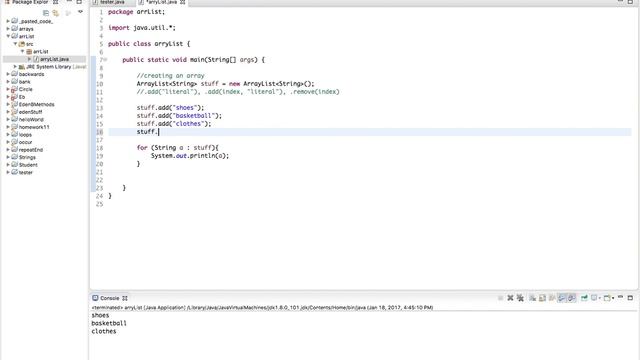Expand the JRE System Library node
Image resolution: width=640 pixels, height=360 pixels.
click(x=15, y=67)
